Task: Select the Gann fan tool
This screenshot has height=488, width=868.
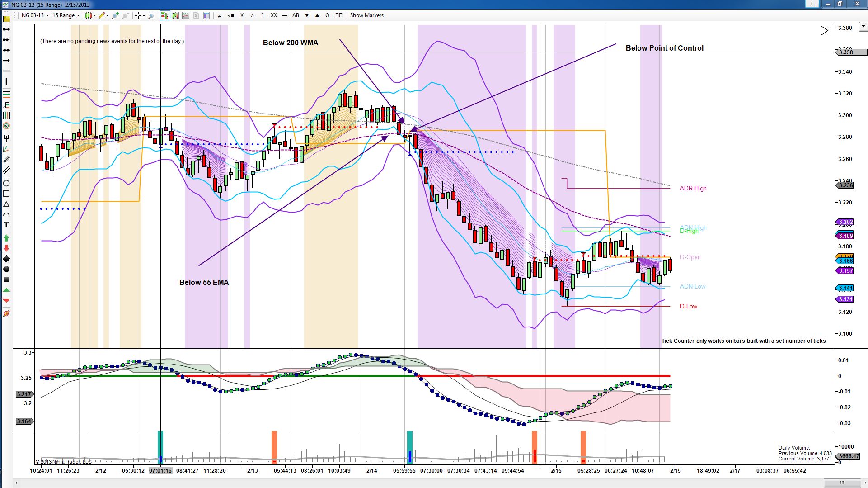Action: point(6,149)
